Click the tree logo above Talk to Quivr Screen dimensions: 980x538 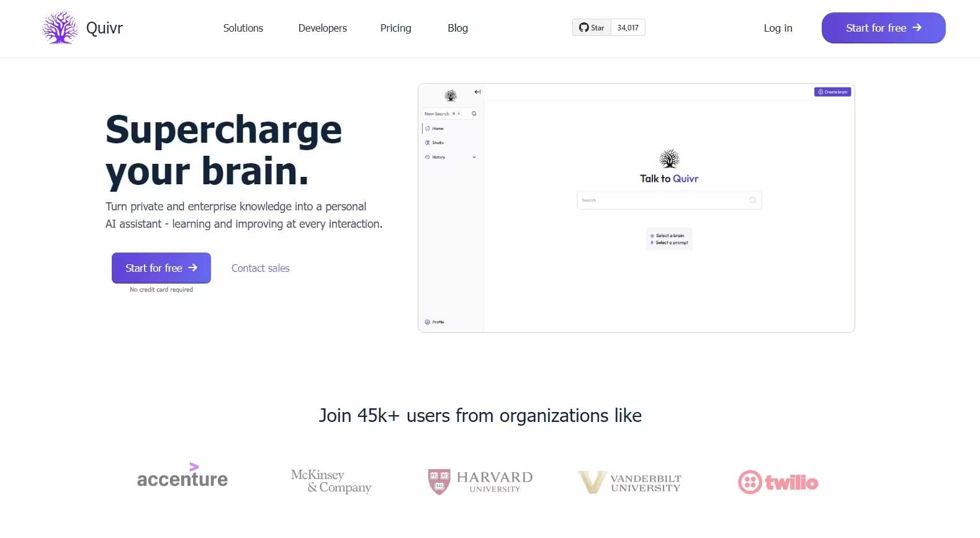669,159
